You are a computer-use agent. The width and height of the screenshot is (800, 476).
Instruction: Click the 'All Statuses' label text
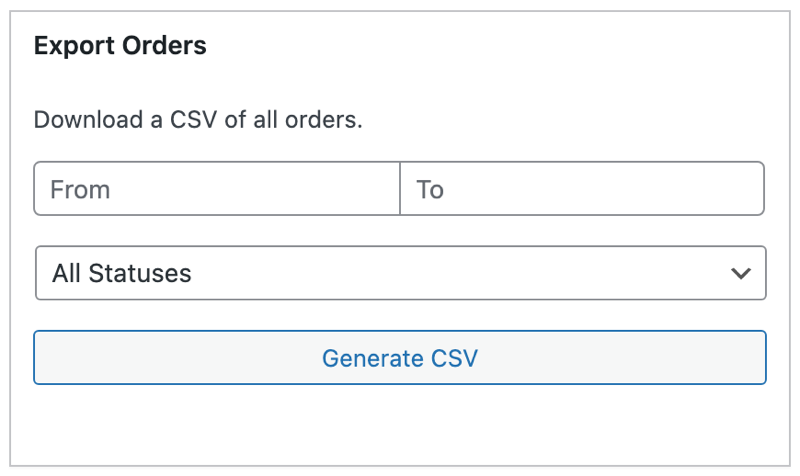point(121,273)
